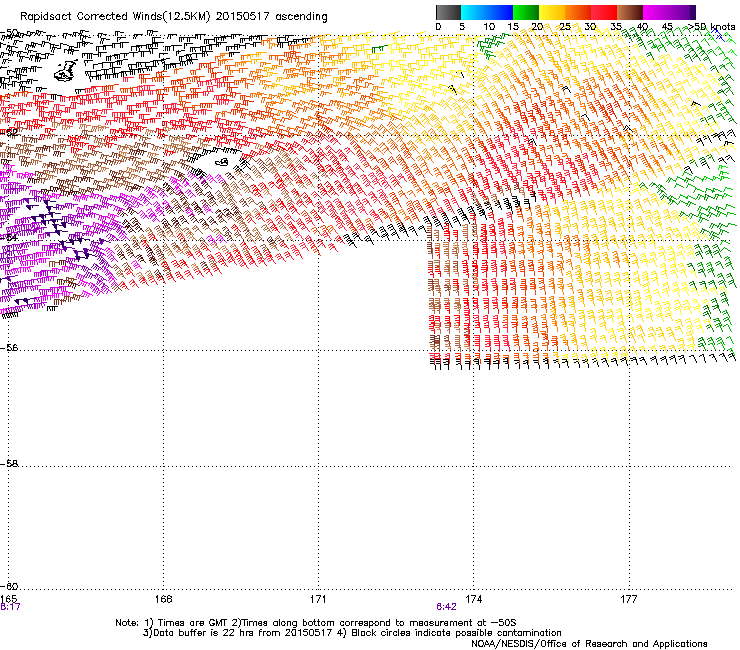Screen dimensions: 740x650
Task: Click the title 'Rapidscat Corrected Winds(12.5KM)'
Action: click(115, 17)
